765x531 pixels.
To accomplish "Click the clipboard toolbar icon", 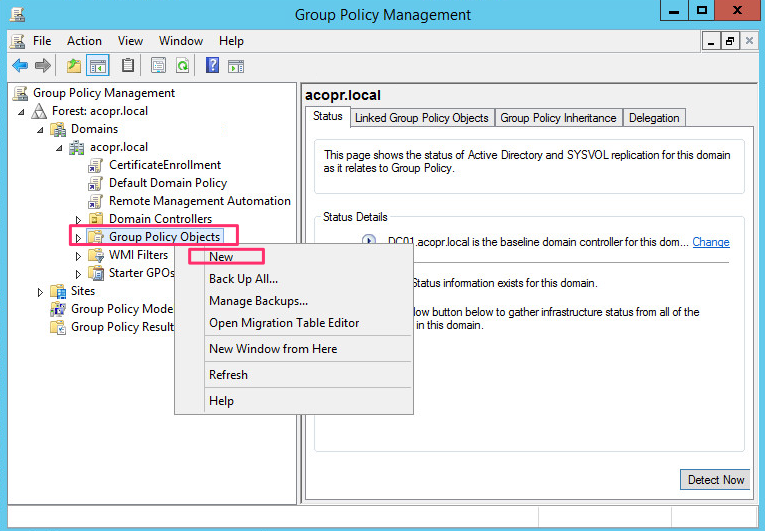I will (128, 65).
